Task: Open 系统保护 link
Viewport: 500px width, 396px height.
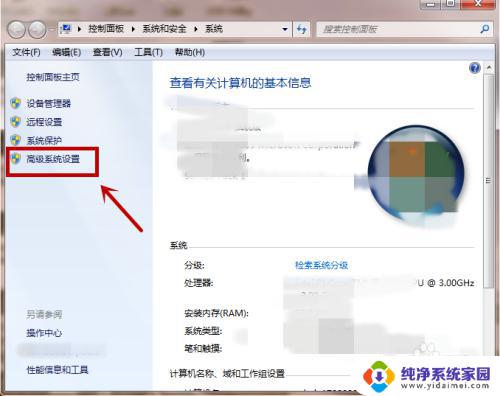Action: tap(44, 141)
